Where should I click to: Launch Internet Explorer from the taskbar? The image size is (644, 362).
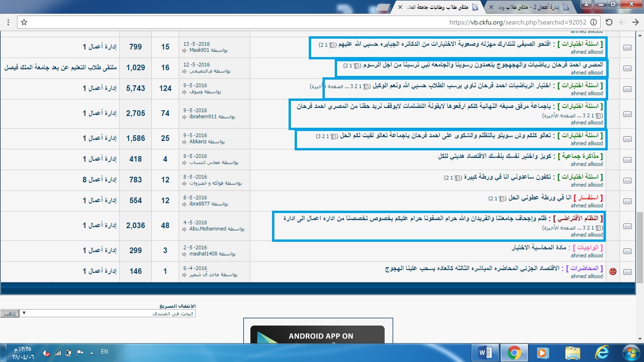[603, 353]
